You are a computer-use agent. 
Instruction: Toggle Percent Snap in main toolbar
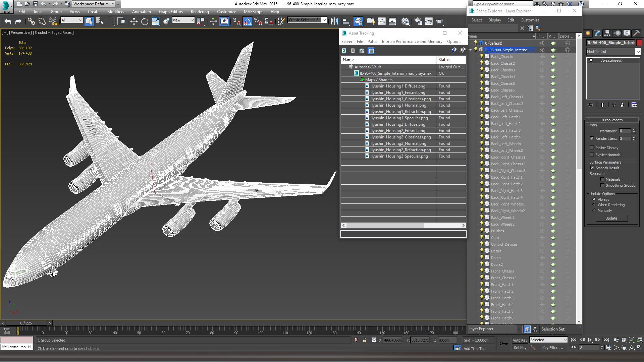258,21
